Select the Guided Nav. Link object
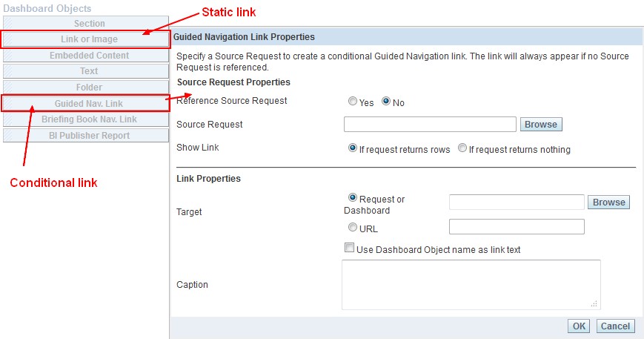The height and width of the screenshot is (339, 644). 89,104
